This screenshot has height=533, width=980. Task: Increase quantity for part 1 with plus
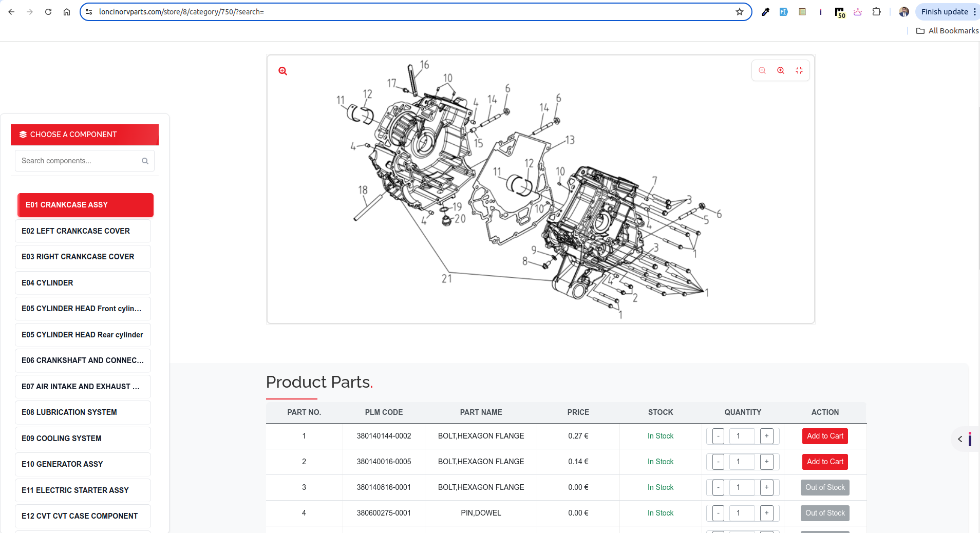click(766, 436)
